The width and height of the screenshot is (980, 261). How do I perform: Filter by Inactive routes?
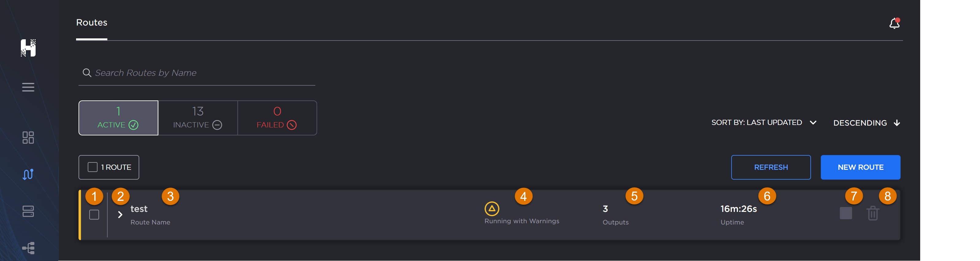pyautogui.click(x=198, y=118)
